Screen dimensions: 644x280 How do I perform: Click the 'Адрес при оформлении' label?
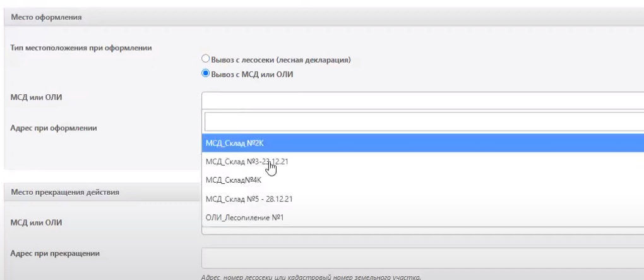click(x=53, y=128)
